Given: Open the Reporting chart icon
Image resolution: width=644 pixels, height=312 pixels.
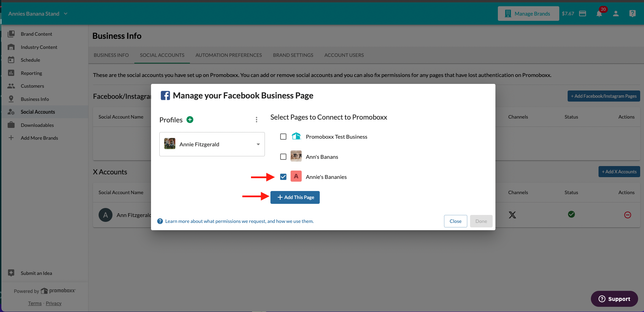Looking at the screenshot, I should pyautogui.click(x=11, y=73).
